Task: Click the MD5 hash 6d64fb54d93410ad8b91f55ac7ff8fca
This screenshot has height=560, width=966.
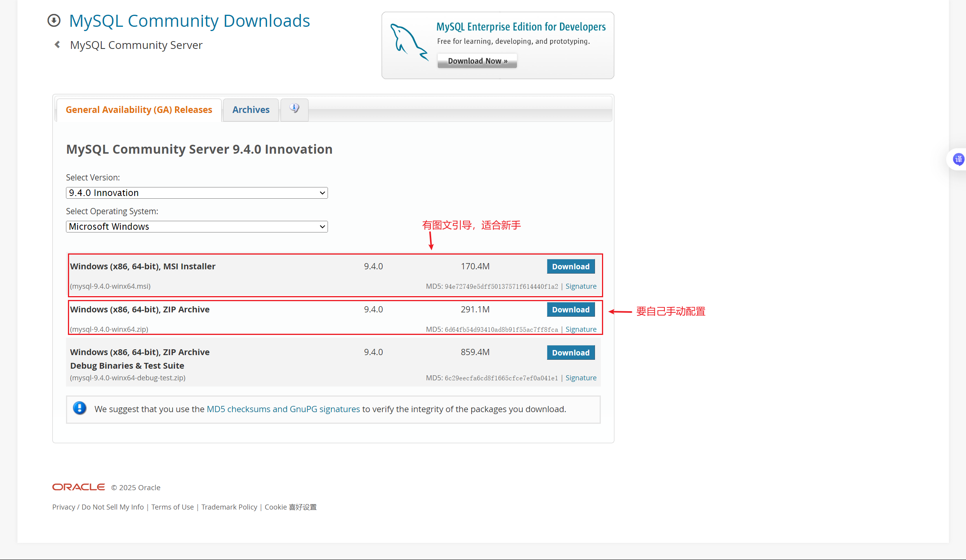Action: (x=501, y=330)
